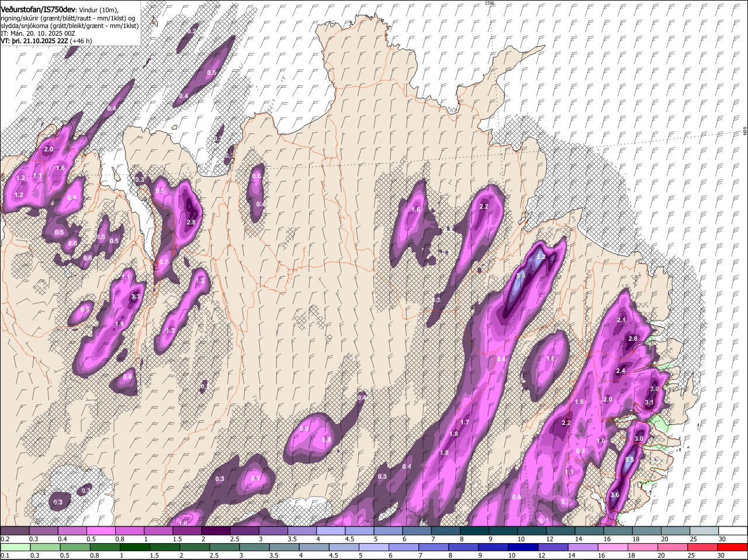748x560 pixels.
Task: Click bottom legend swatch between 16 and 18
Action: (614, 547)
